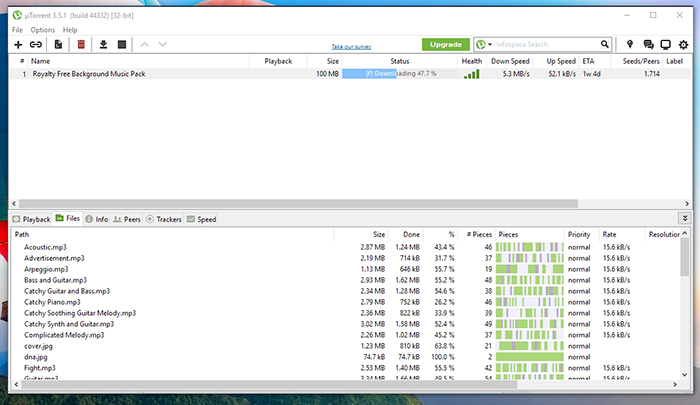Switch to the Files tab

(67, 218)
